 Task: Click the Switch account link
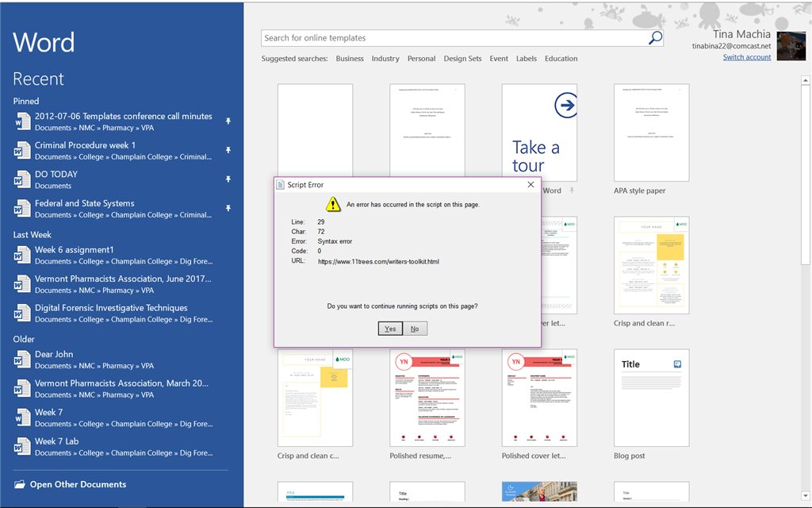tap(747, 57)
